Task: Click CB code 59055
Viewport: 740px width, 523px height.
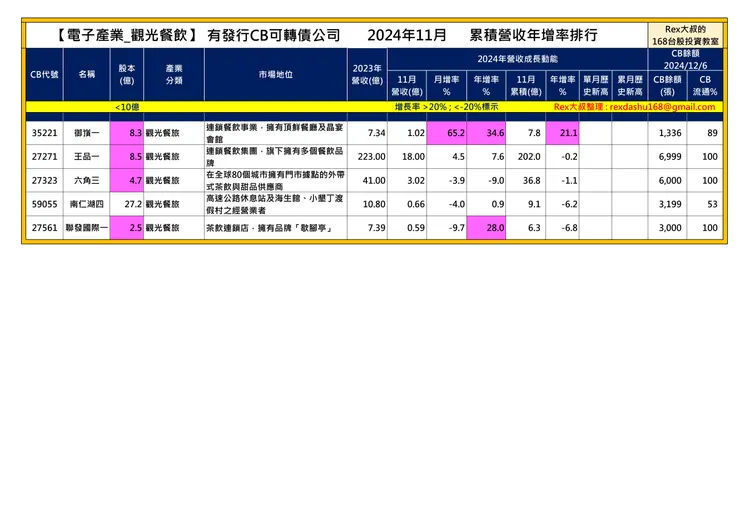Action: click(x=44, y=204)
